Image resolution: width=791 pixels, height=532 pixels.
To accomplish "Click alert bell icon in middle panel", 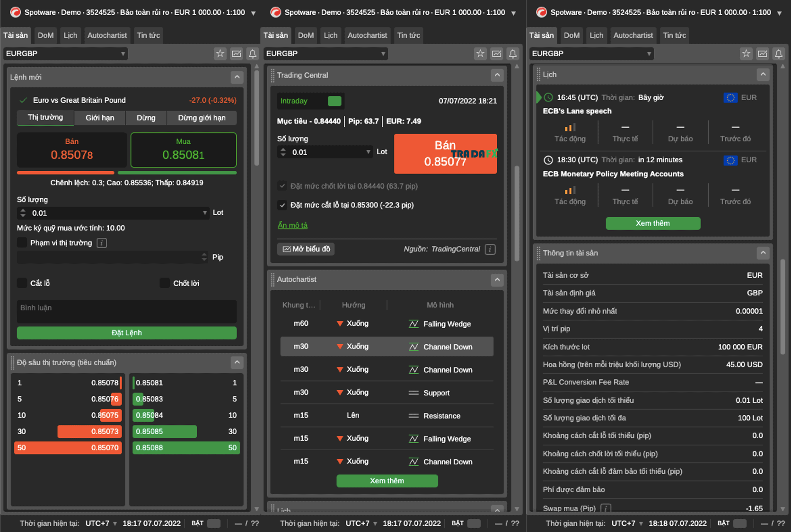I will (513, 54).
